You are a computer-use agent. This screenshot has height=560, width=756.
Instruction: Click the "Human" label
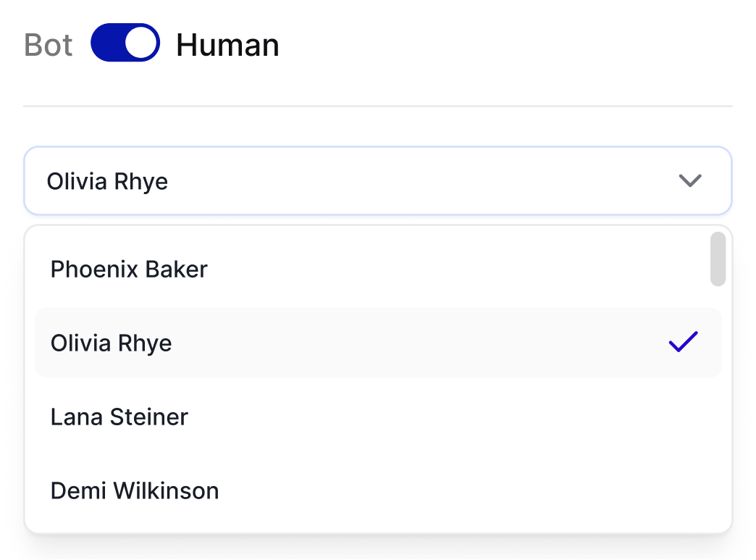tap(227, 45)
